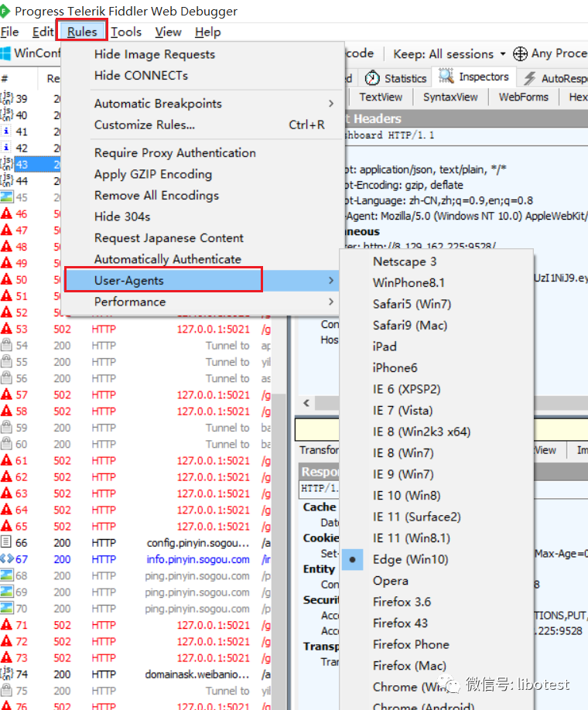Click the Fiddler app logo in title bar

coord(5,11)
